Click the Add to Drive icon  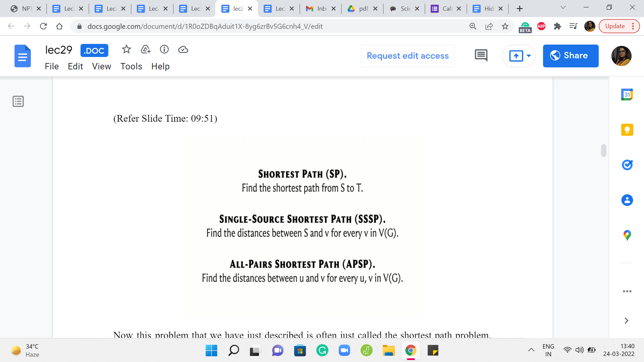tap(146, 50)
